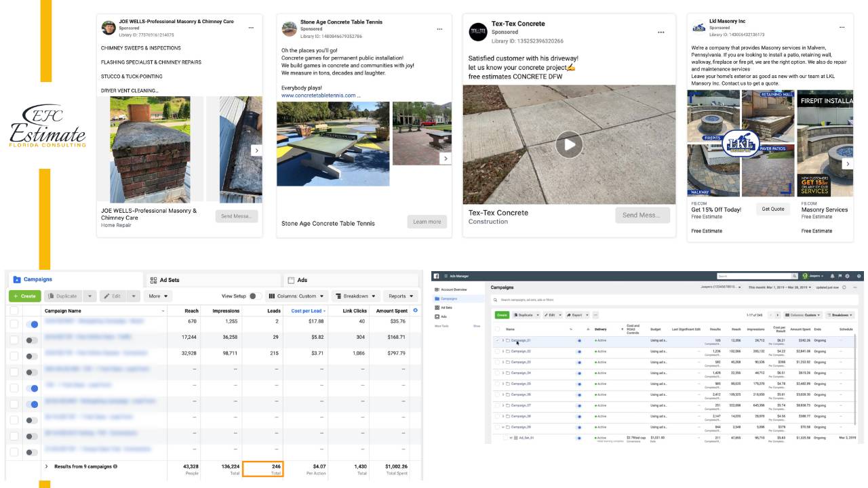Open Columns: Custom dropdown in left panel
The image size is (868, 488).
[x=296, y=296]
